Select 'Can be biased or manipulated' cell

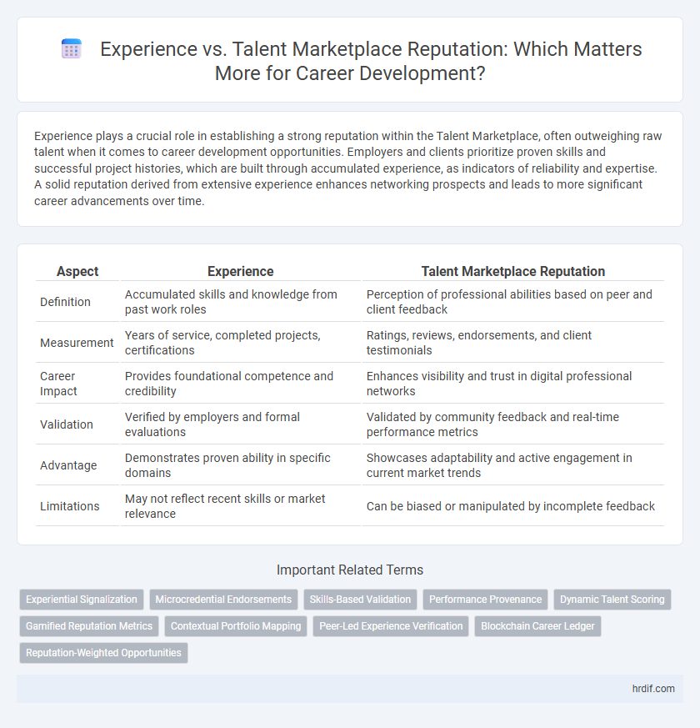click(513, 506)
